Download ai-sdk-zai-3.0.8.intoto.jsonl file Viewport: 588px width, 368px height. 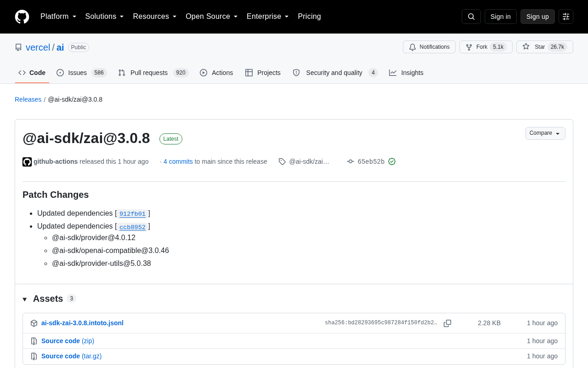(82, 323)
